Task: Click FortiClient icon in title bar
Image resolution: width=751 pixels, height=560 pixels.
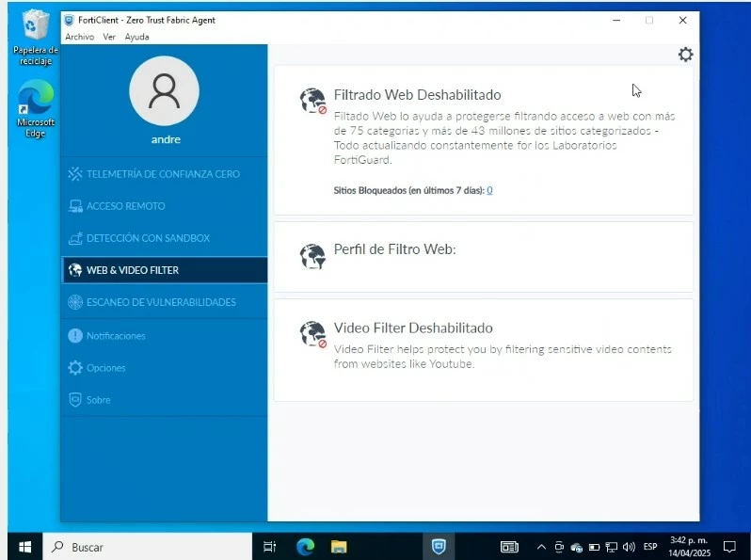Action: pyautogui.click(x=69, y=20)
